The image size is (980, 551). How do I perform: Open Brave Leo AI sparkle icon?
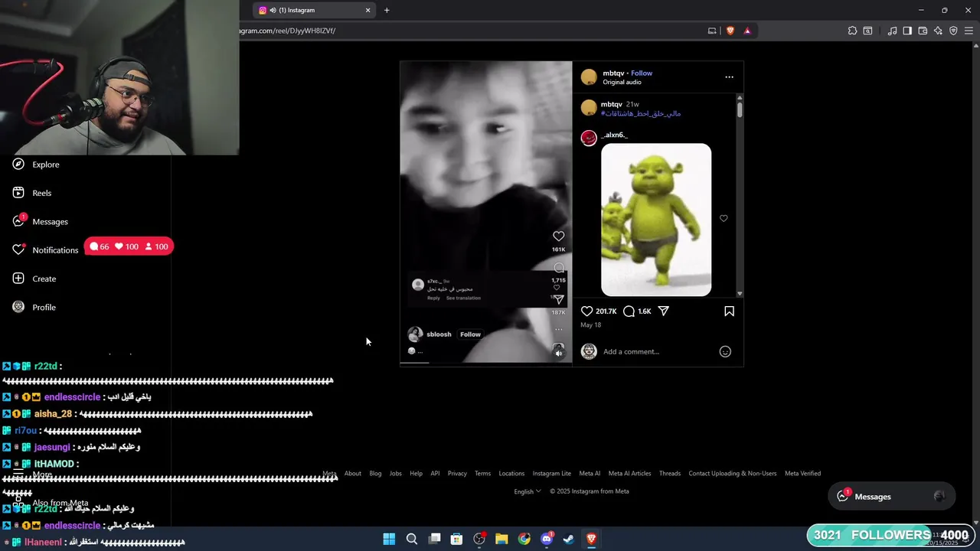coord(938,31)
